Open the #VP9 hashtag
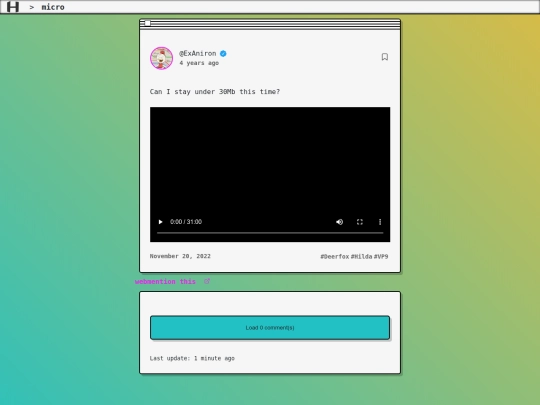 click(x=381, y=257)
